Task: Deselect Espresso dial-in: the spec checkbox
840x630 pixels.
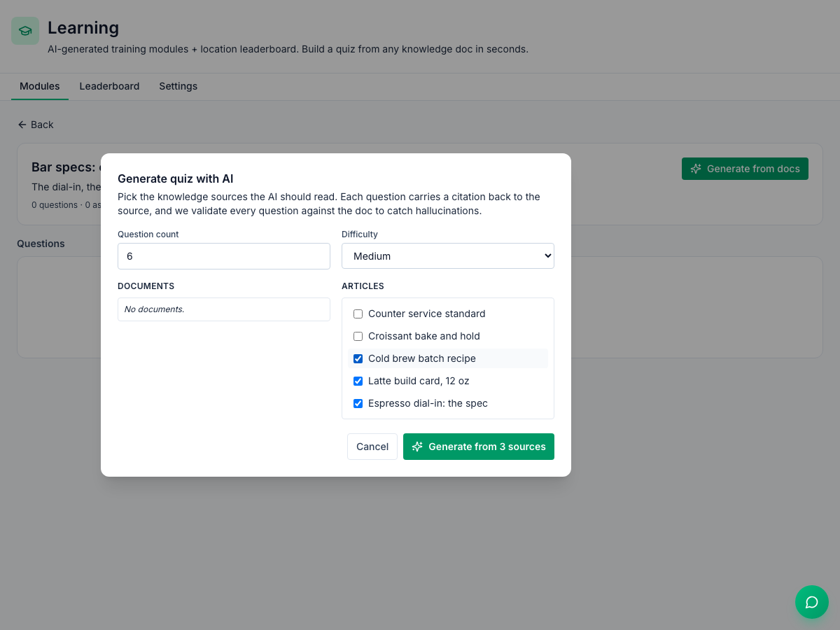Action: coord(358,403)
